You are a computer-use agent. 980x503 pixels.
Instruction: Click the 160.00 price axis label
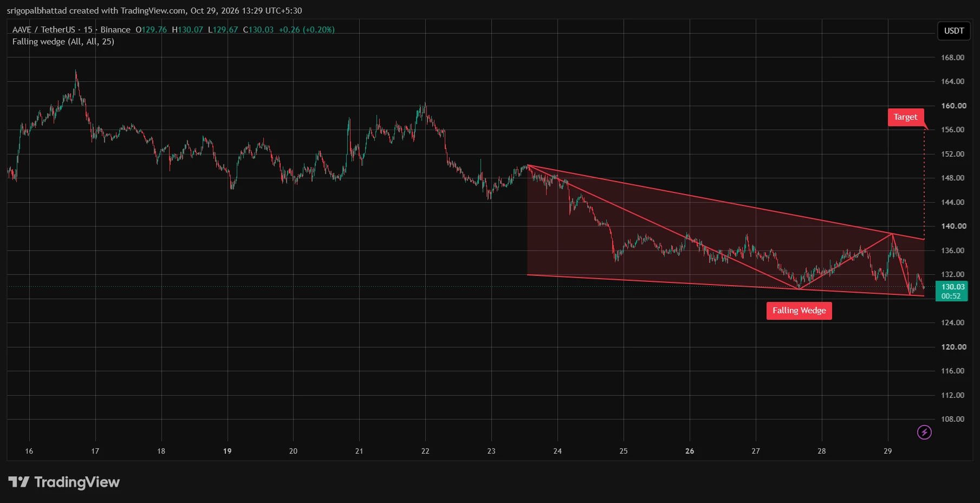tap(953, 106)
